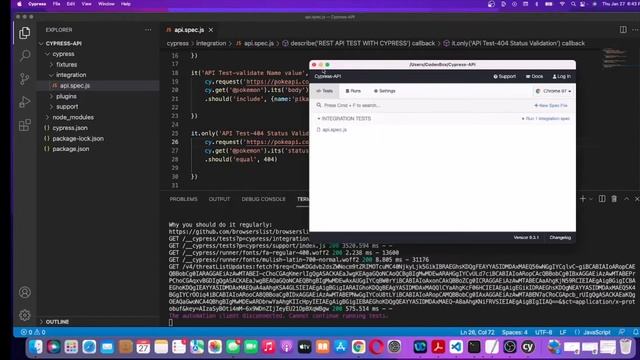This screenshot has height=360, width=640.
Task: Open the Cypress app from the Dock
Action: 528,347
